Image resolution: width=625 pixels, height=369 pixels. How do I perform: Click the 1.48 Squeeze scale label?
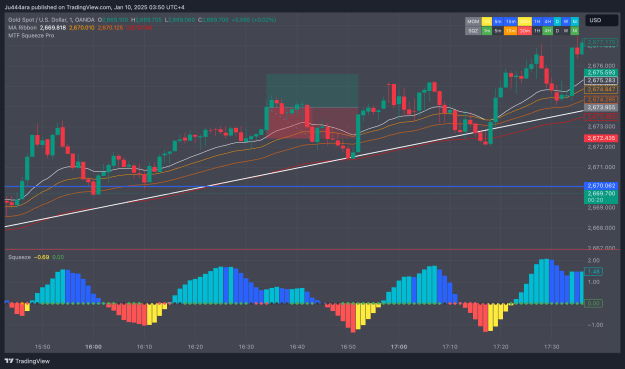point(594,271)
